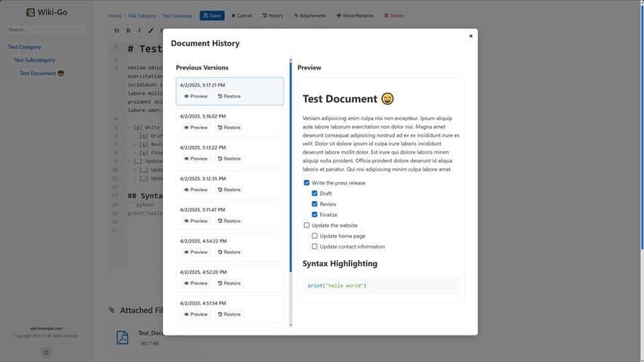Click the eye icon for 5:13:22 PM version
This screenshot has height=362, width=644.
click(x=186, y=159)
